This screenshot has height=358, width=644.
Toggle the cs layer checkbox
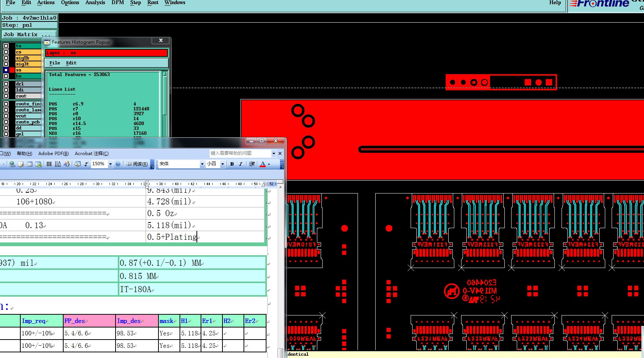6,52
